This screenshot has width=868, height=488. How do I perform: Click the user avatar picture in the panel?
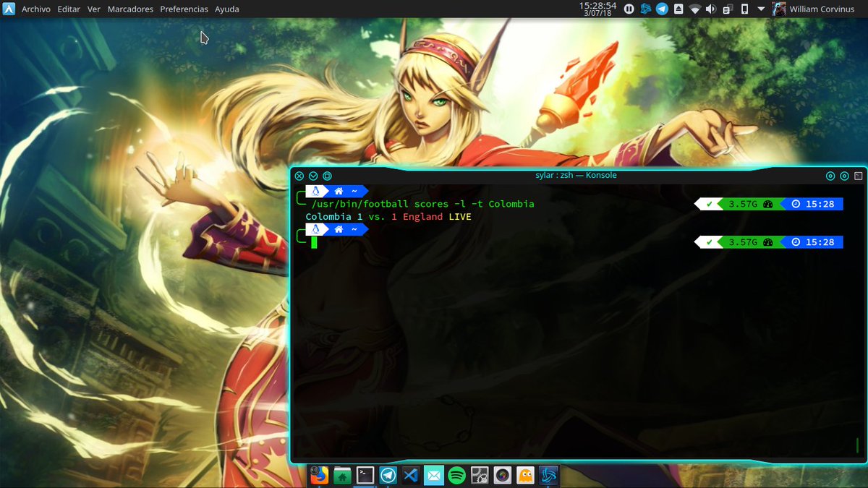779,9
